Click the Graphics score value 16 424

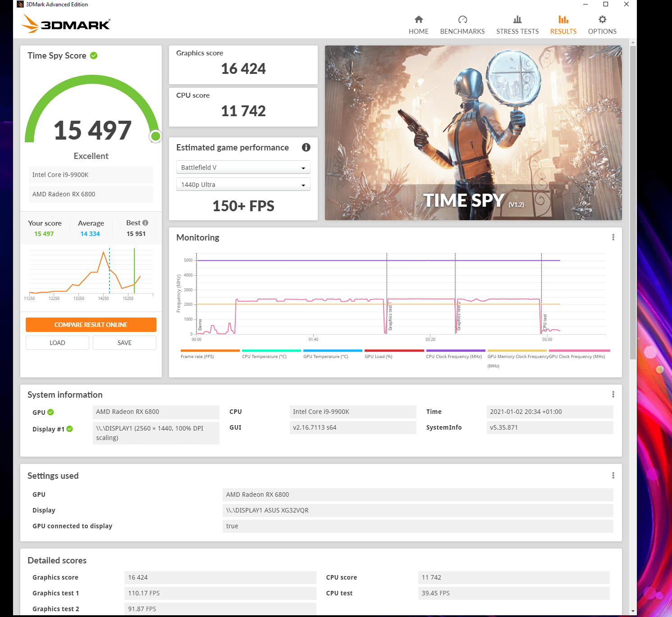(243, 68)
